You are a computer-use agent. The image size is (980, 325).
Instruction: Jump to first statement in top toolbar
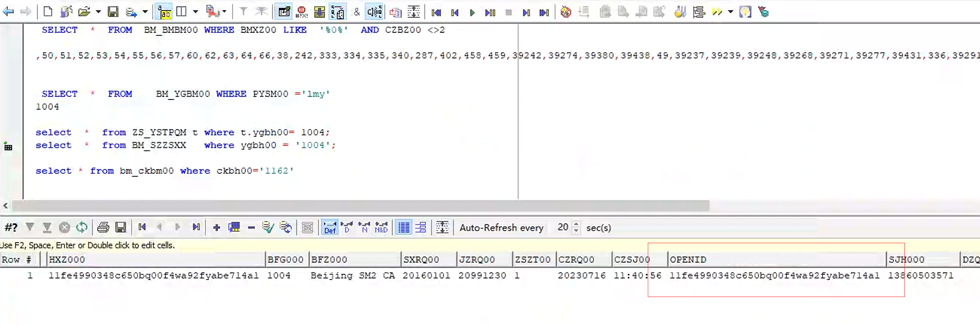pos(436,12)
